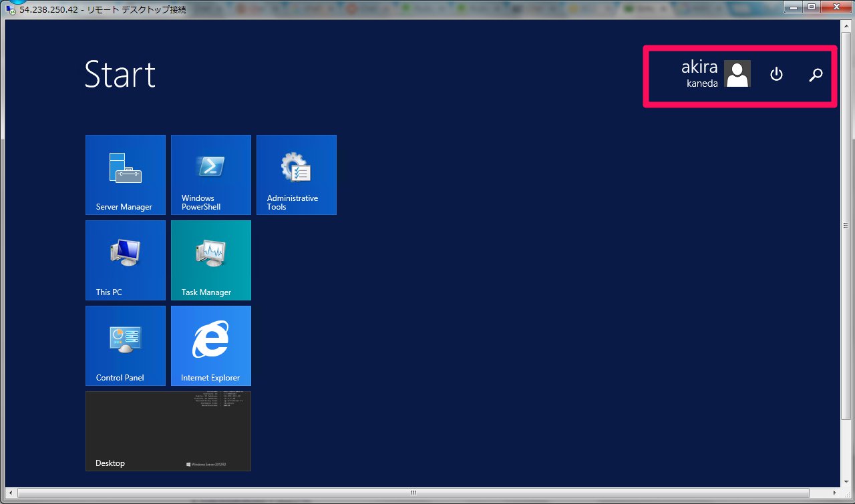Click the vertical scrollbar handle
Screen dimensions: 855x504
(846, 226)
